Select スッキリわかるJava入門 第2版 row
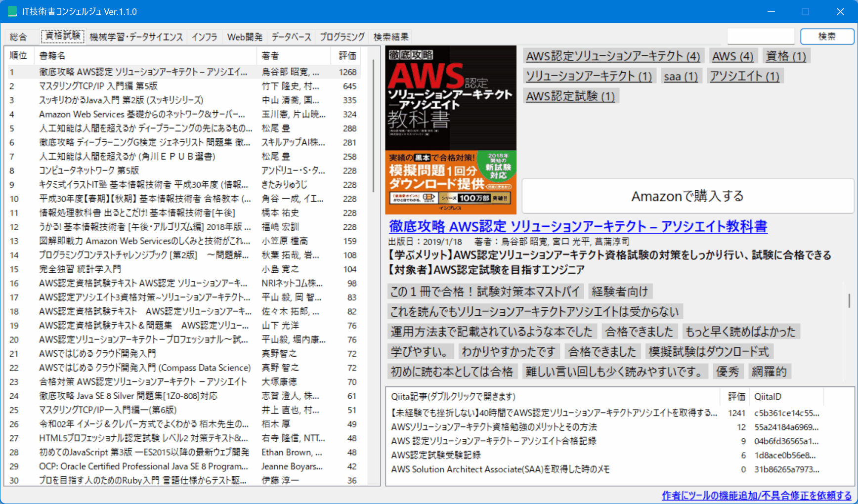 click(x=183, y=100)
